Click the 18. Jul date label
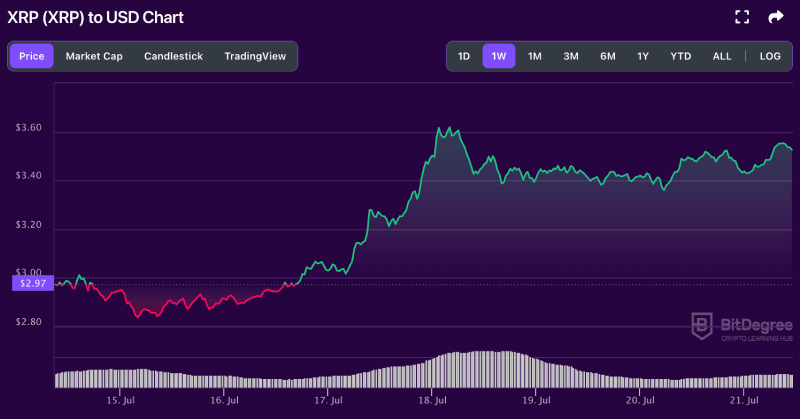Image resolution: width=800 pixels, height=419 pixels. click(432, 401)
